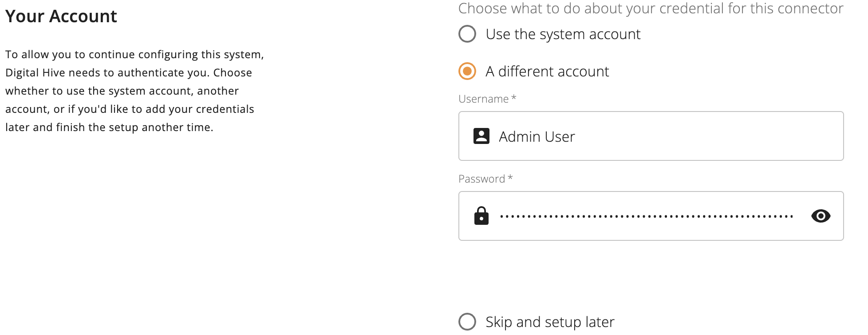This screenshot has width=868, height=335.
Task: Click the 'Your Account' heading
Action: click(61, 16)
